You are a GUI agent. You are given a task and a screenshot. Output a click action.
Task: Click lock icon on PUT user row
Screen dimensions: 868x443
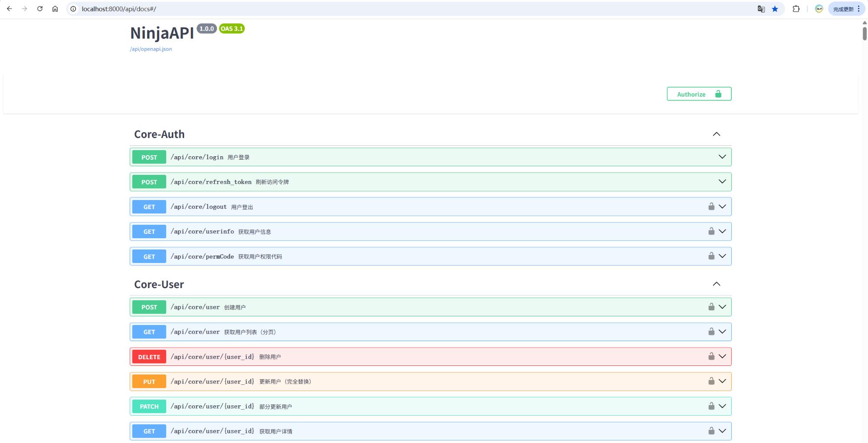[x=711, y=381]
